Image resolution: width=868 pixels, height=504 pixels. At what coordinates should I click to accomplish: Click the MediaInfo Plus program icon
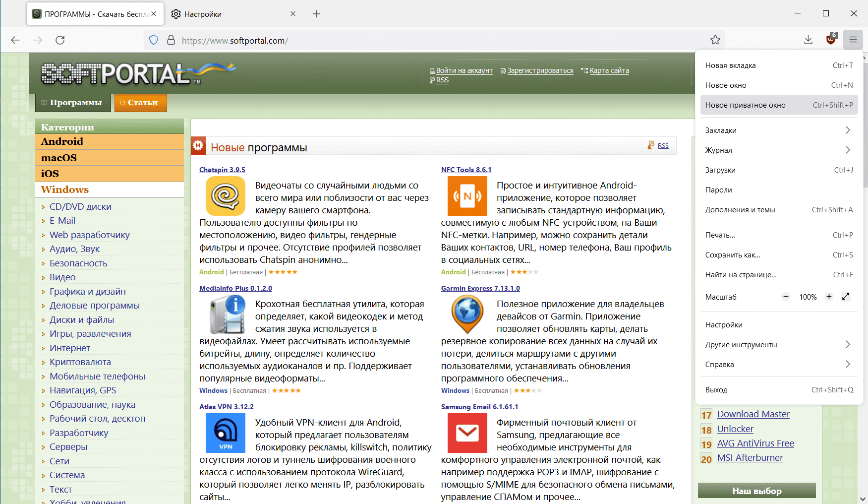(x=227, y=315)
